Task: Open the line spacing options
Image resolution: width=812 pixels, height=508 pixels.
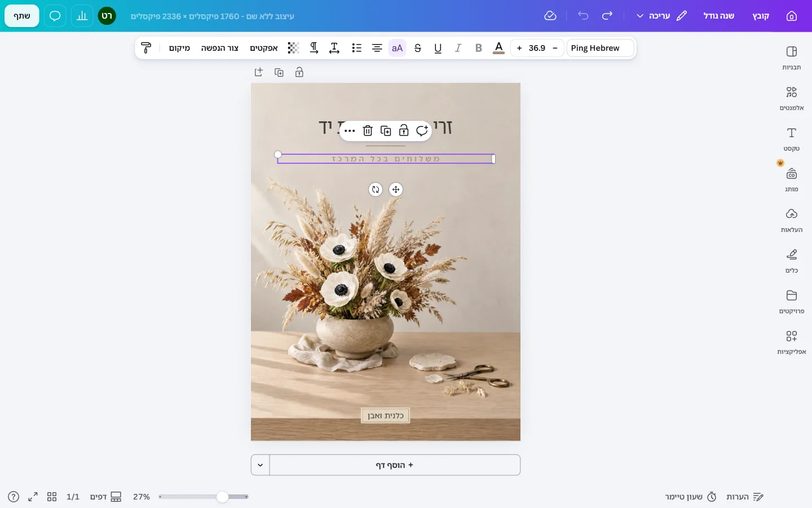Action: (334, 48)
